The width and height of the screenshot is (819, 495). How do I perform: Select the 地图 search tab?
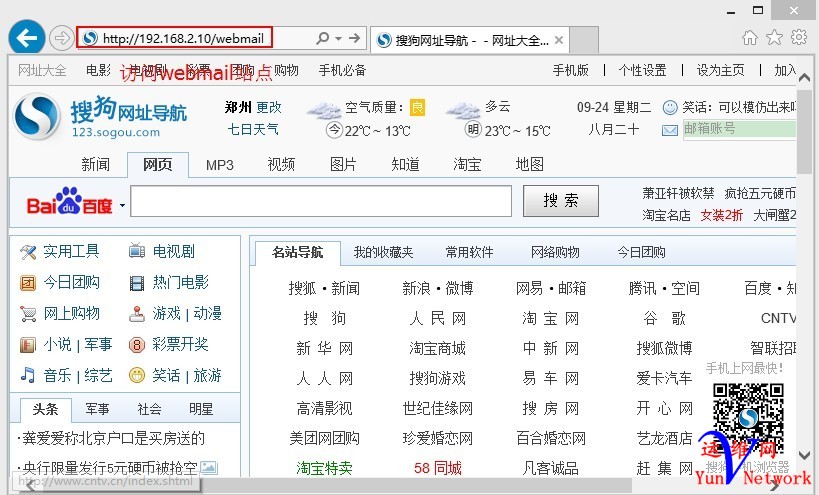pyautogui.click(x=529, y=164)
